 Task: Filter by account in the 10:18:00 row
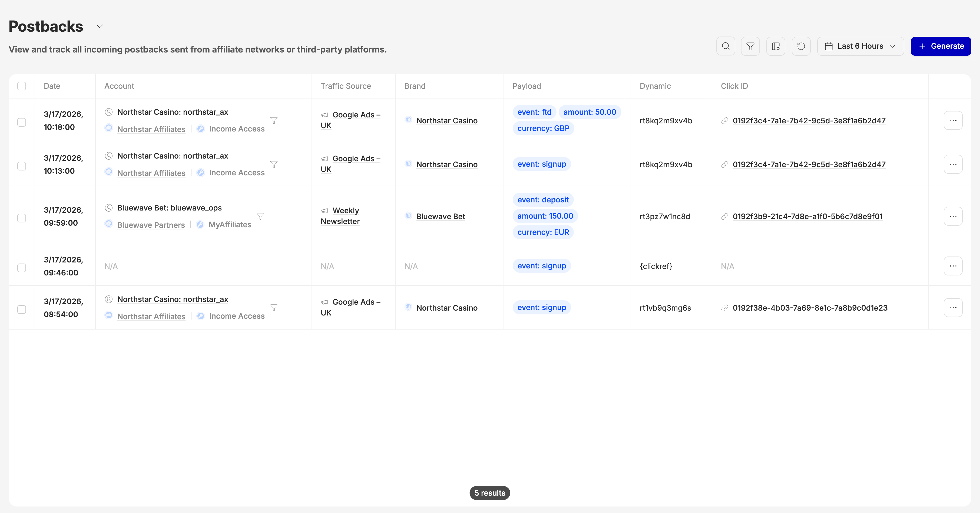pos(274,120)
